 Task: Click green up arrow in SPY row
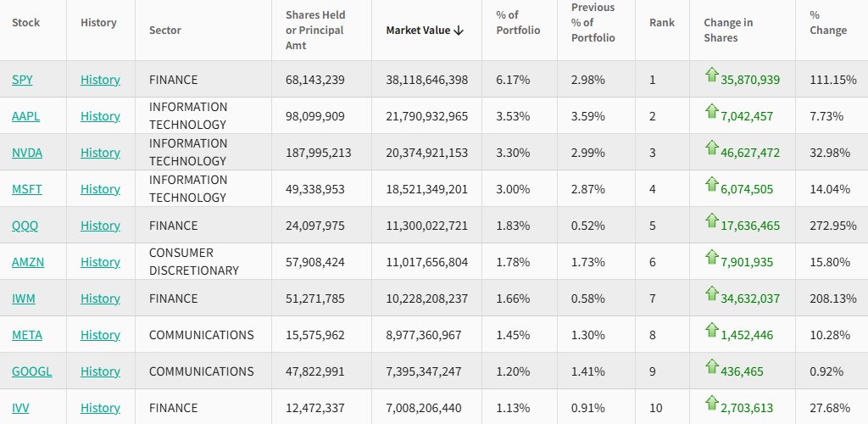pyautogui.click(x=711, y=76)
